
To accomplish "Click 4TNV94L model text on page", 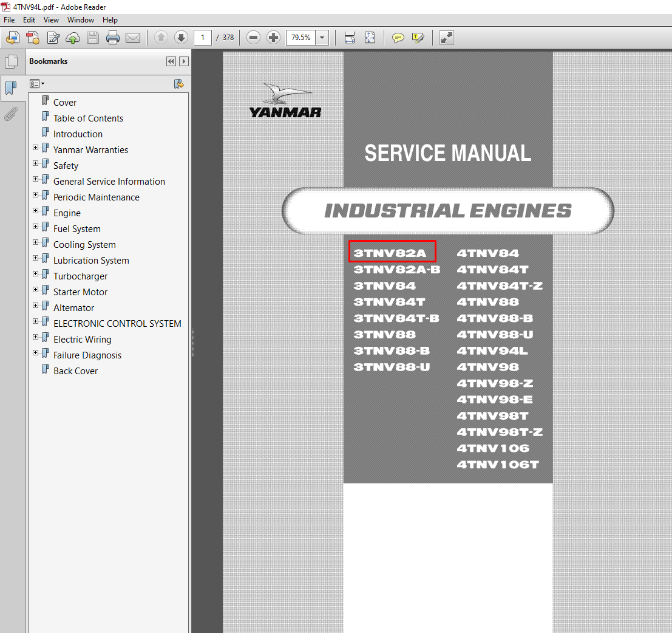I will pyautogui.click(x=492, y=351).
